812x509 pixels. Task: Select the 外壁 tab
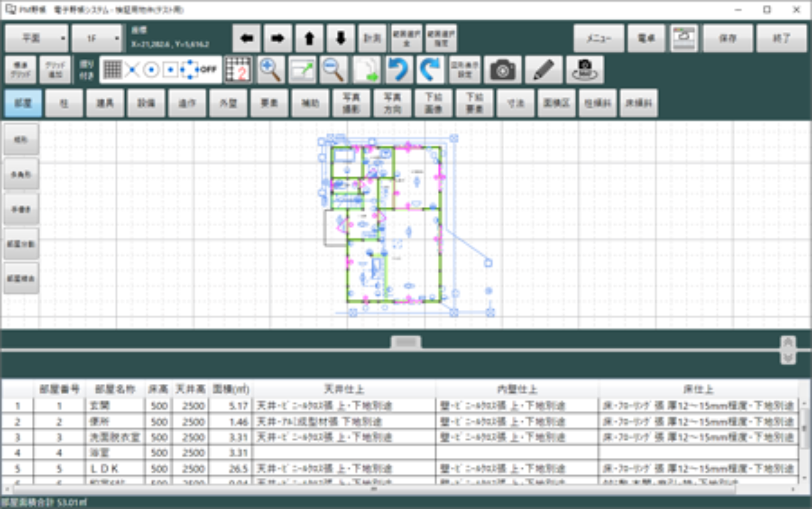(x=228, y=103)
